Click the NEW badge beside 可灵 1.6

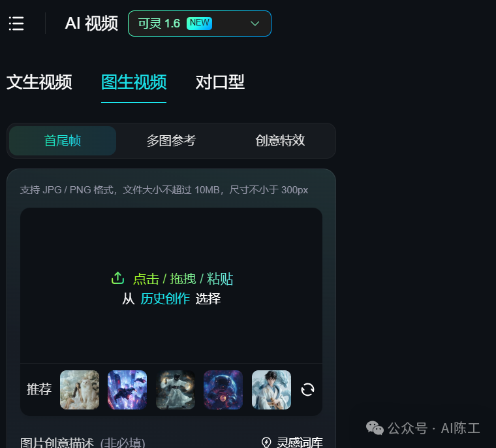pyautogui.click(x=199, y=23)
